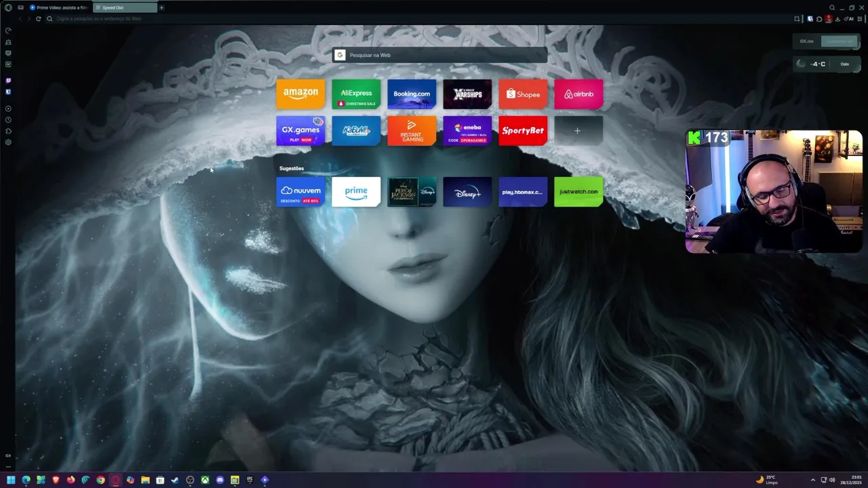Switch to the Prime Video tab
868x488 pixels.
point(58,7)
